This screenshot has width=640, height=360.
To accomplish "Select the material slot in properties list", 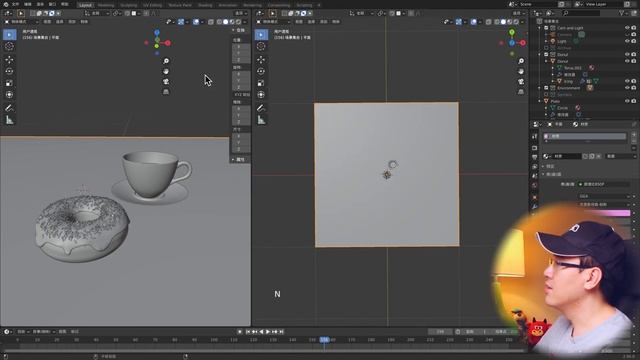I will point(584,136).
